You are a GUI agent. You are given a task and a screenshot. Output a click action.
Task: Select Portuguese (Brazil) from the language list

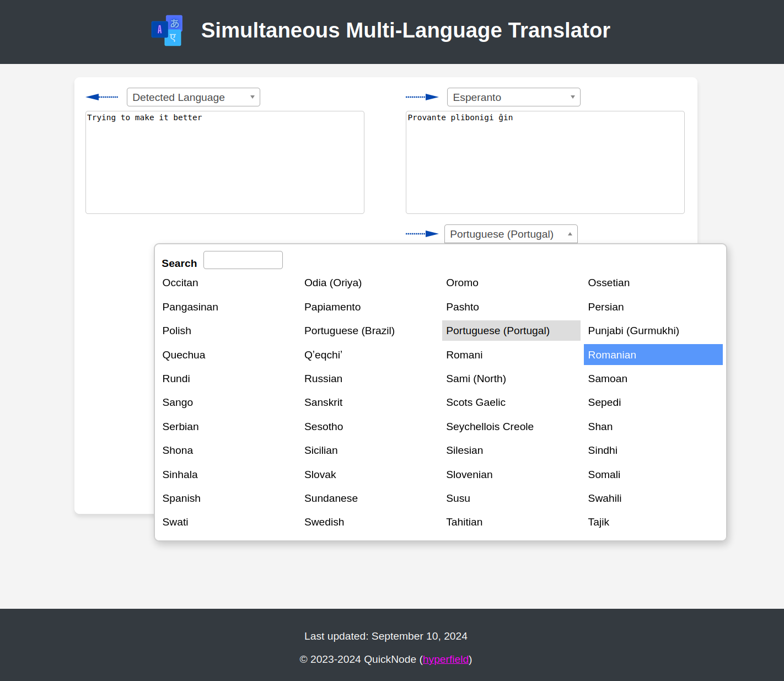point(349,331)
